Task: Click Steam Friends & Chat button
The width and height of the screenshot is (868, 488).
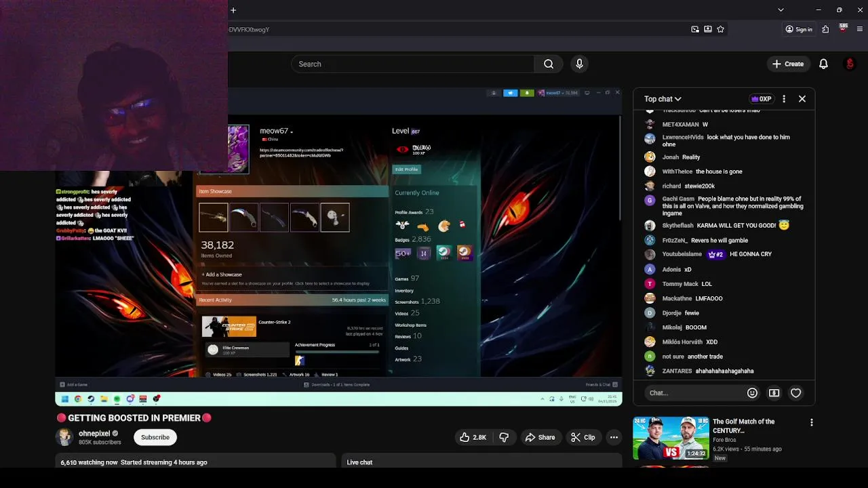Action: click(601, 384)
